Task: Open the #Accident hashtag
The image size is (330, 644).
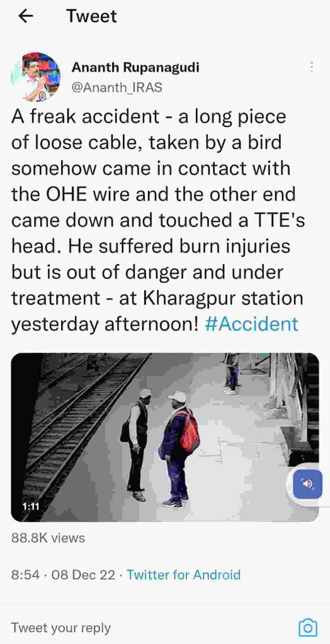Action: pyautogui.click(x=251, y=324)
